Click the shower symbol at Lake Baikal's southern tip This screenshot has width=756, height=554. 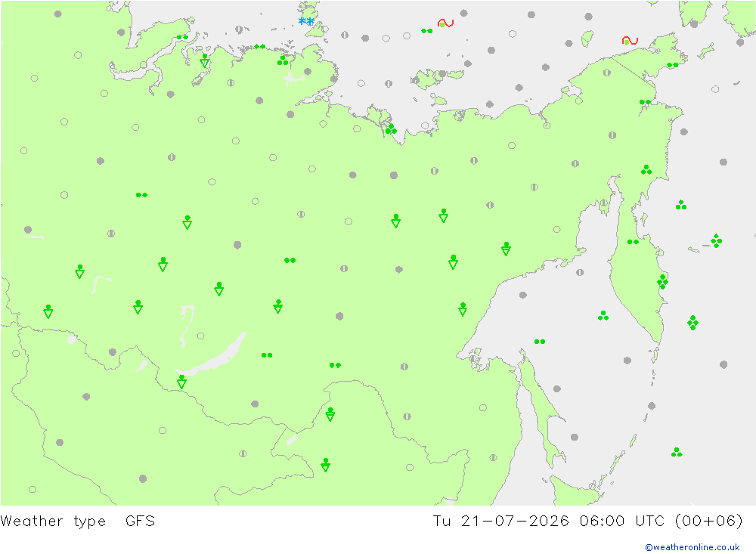[181, 382]
